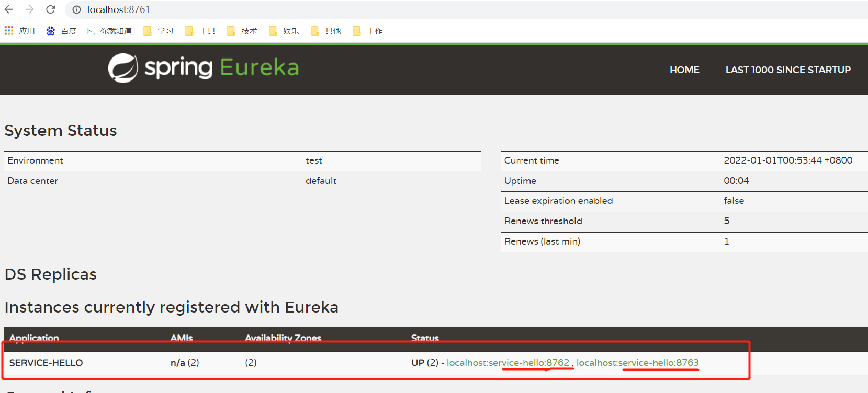
Task: Open instance link localhost:service-hello:8762
Action: point(508,363)
